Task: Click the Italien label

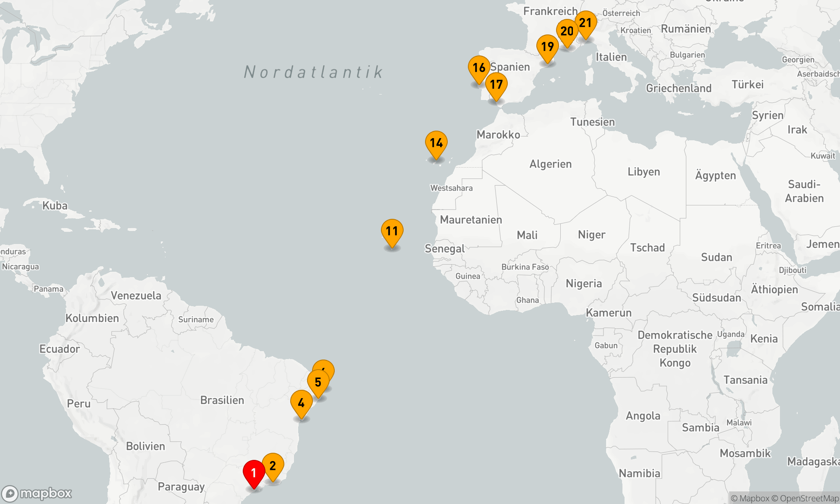Action: pyautogui.click(x=611, y=57)
